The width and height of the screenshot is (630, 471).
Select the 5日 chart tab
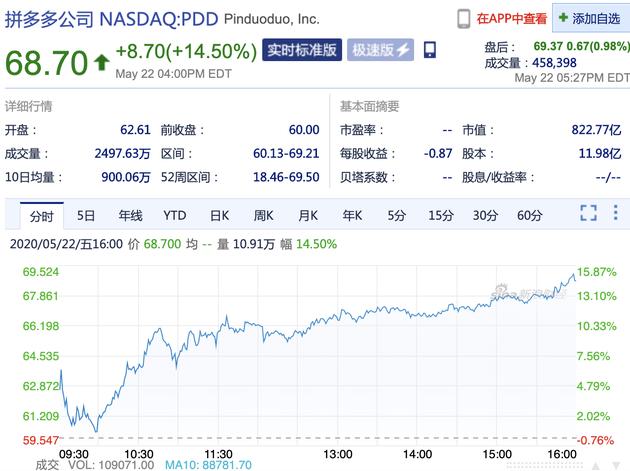click(86, 216)
